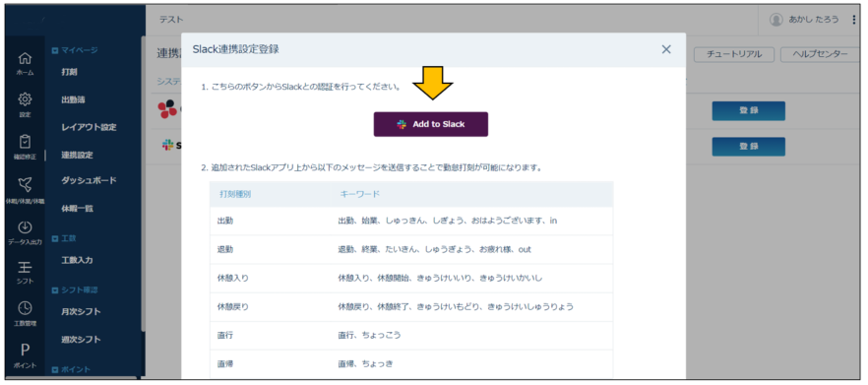Click the user avatar icon beside あかし たろう

pos(776,20)
